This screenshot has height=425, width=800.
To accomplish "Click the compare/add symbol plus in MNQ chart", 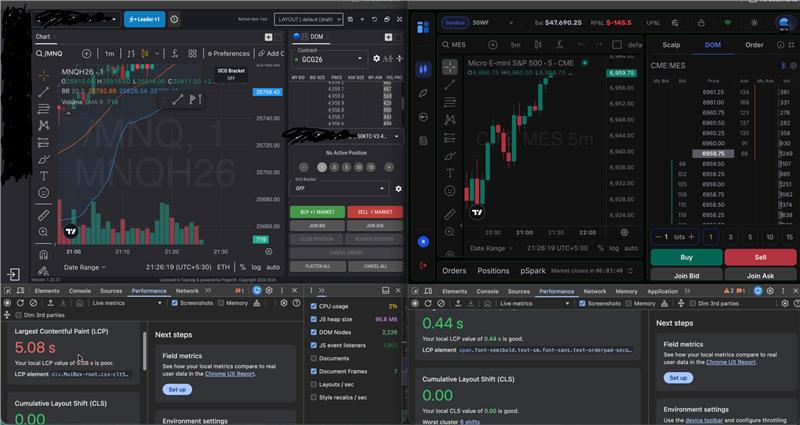I will (86, 53).
